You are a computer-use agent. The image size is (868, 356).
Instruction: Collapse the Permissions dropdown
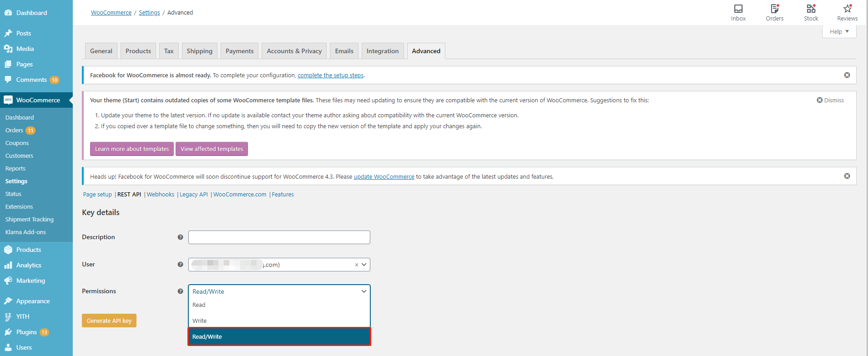point(364,291)
